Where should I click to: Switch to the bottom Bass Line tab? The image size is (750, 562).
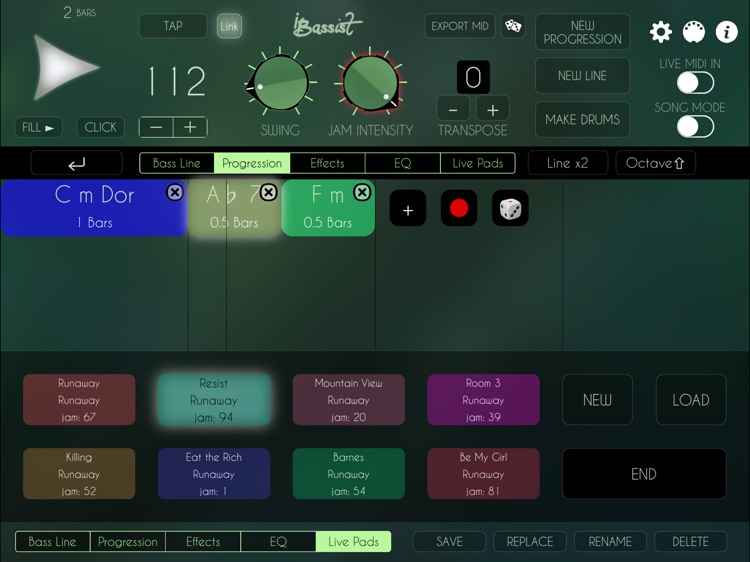(x=53, y=541)
